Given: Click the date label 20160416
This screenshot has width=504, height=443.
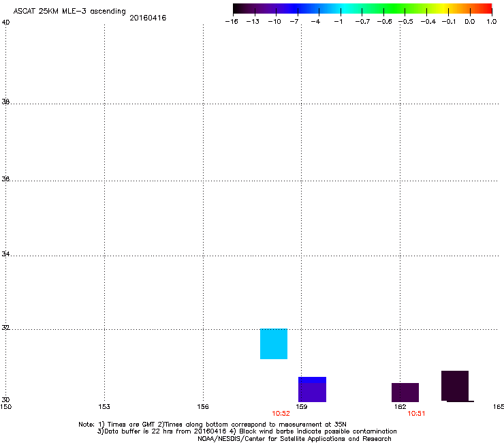Looking at the screenshot, I should click(x=148, y=18).
